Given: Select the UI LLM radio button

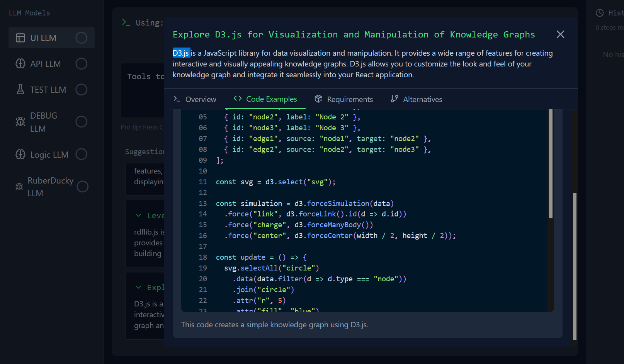Looking at the screenshot, I should [x=81, y=38].
